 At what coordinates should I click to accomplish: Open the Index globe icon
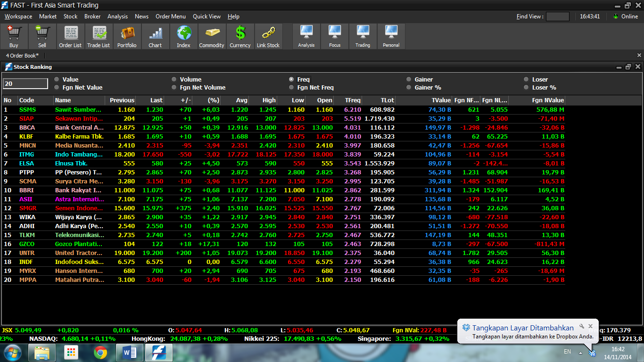click(183, 37)
